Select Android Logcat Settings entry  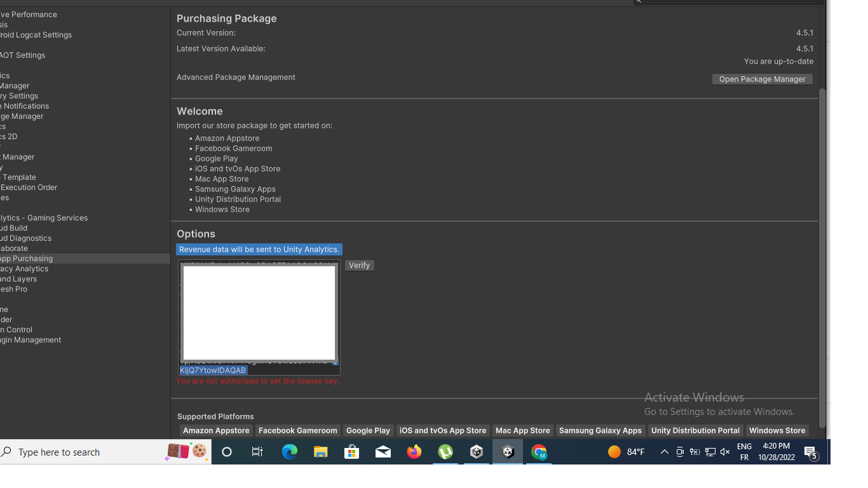tap(36, 35)
